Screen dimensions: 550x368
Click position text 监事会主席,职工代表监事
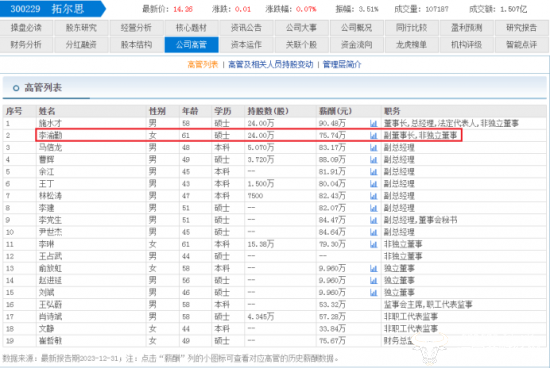click(428, 305)
